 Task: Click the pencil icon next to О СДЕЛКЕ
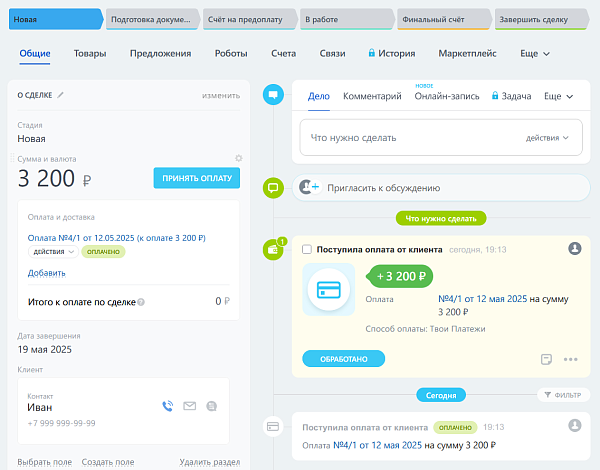(60, 95)
